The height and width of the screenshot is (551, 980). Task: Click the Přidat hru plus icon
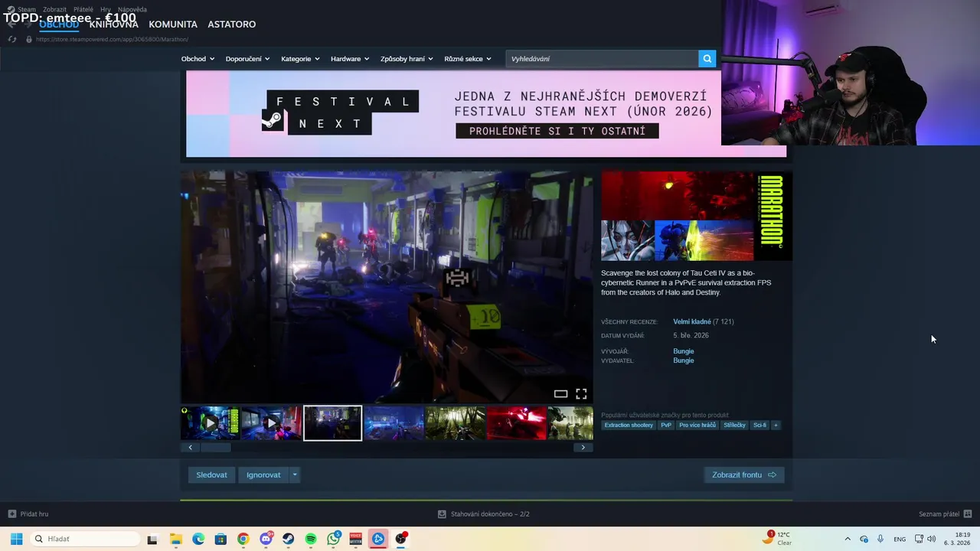coord(11,514)
